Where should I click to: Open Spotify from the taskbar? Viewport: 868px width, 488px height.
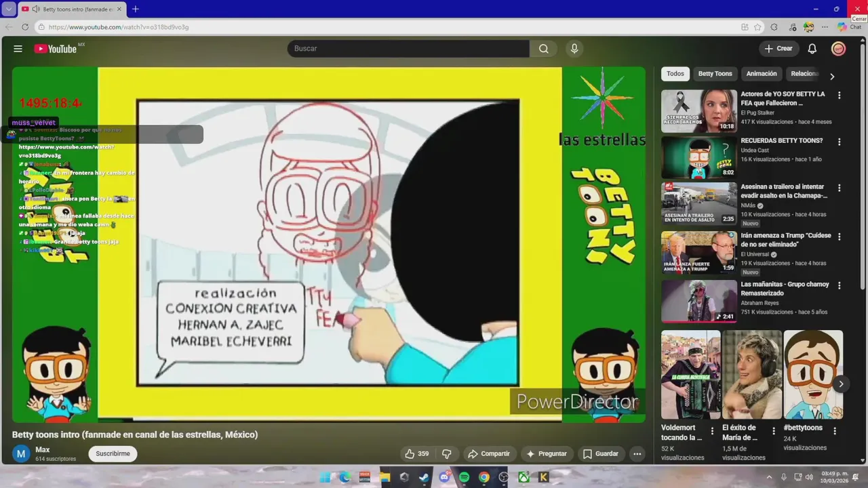(464, 477)
